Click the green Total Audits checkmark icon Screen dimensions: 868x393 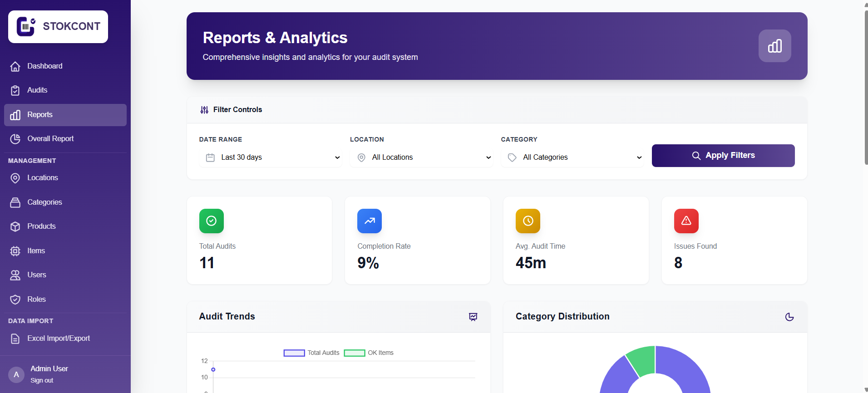tap(211, 221)
